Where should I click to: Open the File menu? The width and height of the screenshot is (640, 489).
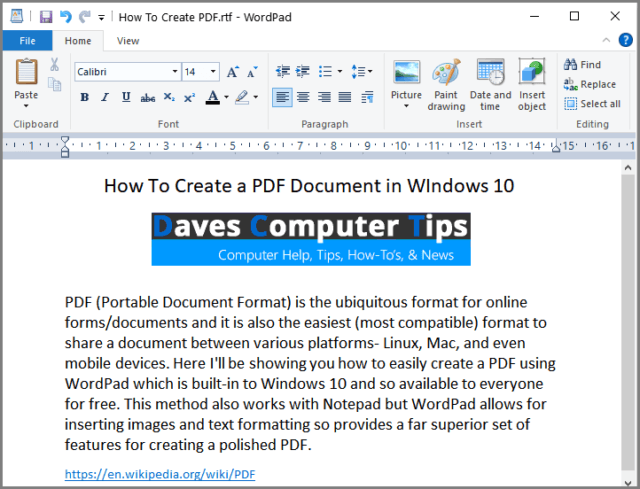(x=27, y=41)
